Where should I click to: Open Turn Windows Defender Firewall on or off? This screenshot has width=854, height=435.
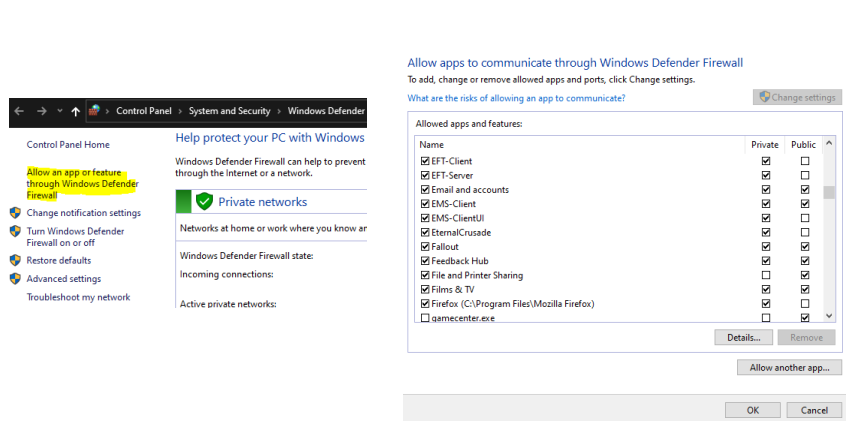point(75,237)
